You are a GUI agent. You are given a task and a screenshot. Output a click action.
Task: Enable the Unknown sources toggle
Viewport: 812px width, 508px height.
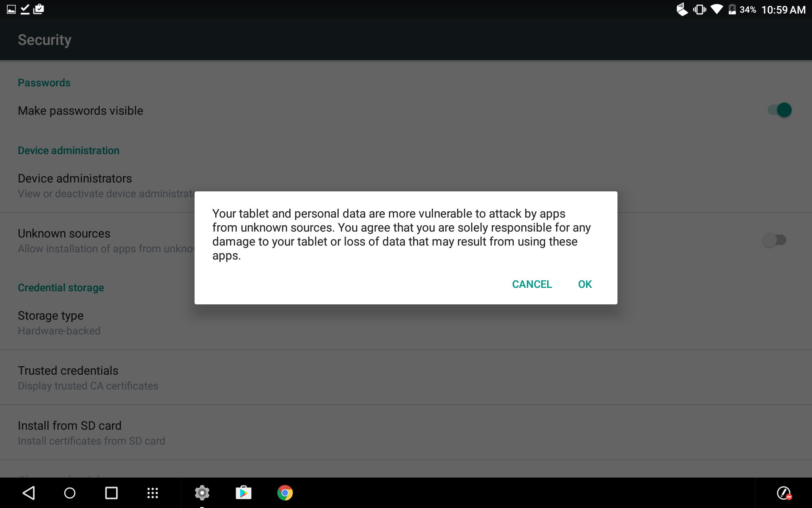click(775, 240)
